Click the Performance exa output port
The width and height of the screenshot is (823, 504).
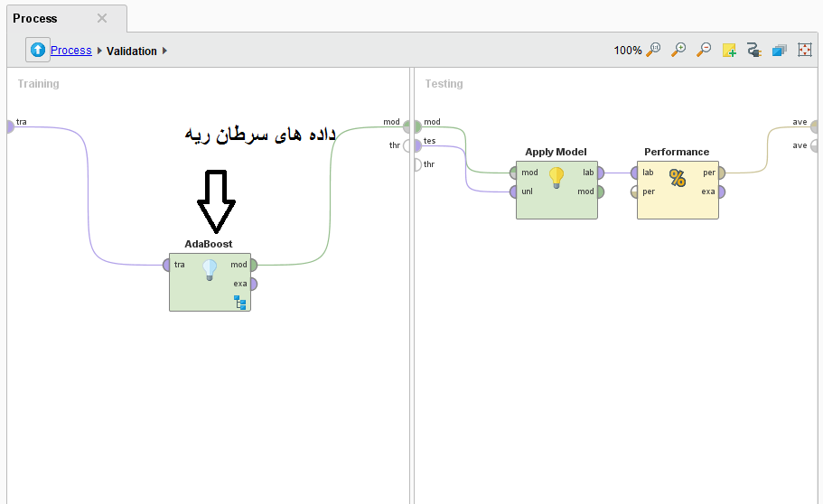(x=721, y=191)
